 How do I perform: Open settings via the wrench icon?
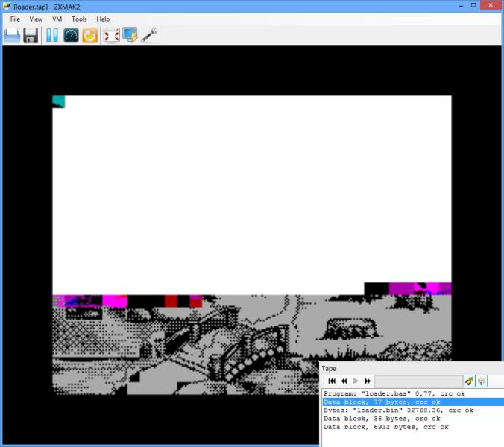pyautogui.click(x=148, y=35)
